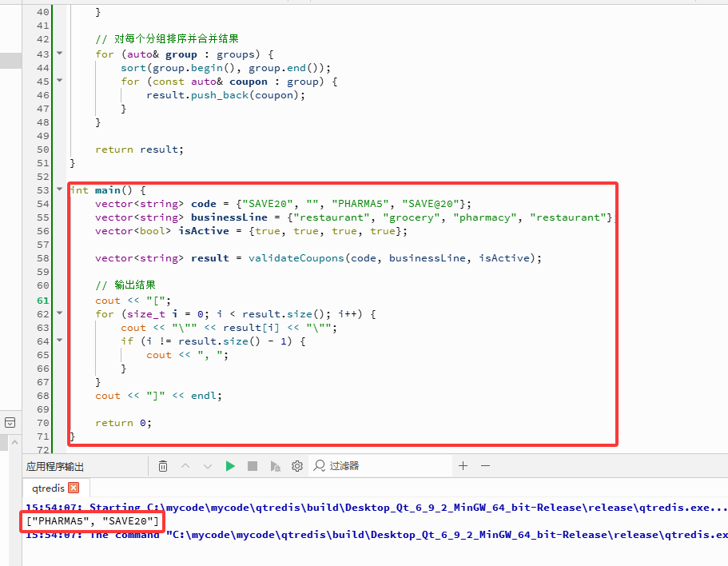Viewport: 728px width, 566px height.
Task: Open output pane settings gear
Action: point(297,466)
